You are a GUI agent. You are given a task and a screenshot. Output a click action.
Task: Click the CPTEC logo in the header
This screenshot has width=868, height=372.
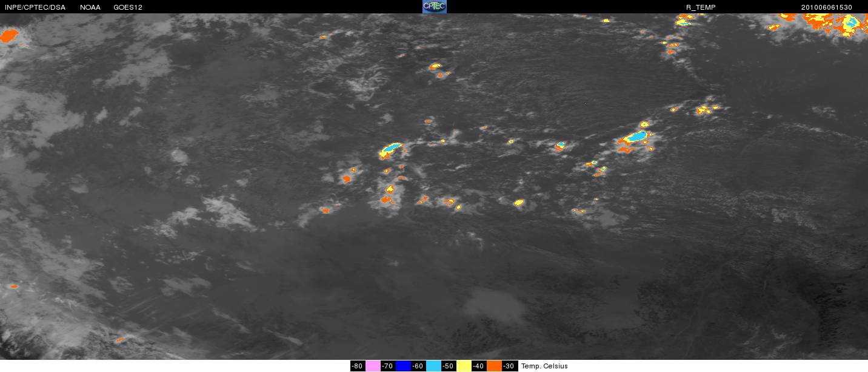tap(434, 7)
